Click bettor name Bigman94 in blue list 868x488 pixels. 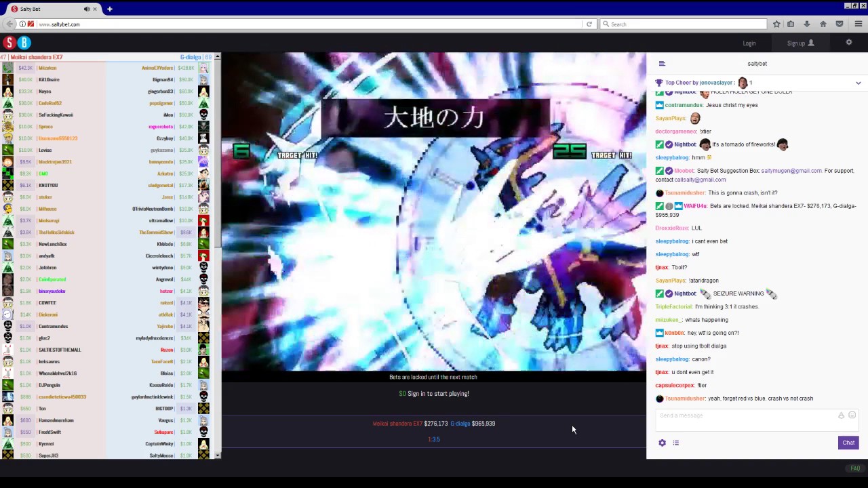163,80
